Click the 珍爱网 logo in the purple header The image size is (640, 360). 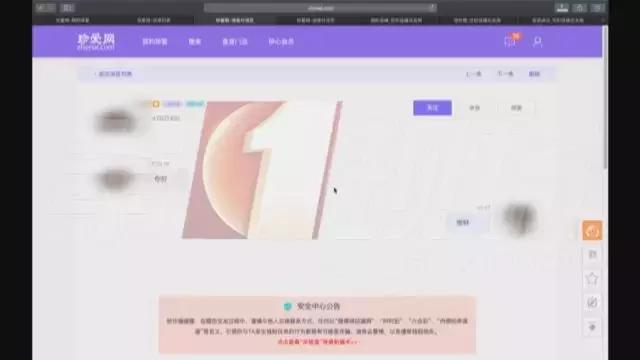tap(96, 42)
